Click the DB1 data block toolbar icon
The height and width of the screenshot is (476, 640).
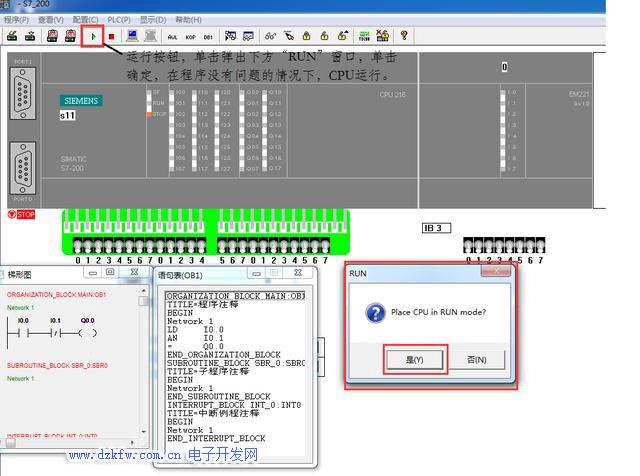coord(208,36)
